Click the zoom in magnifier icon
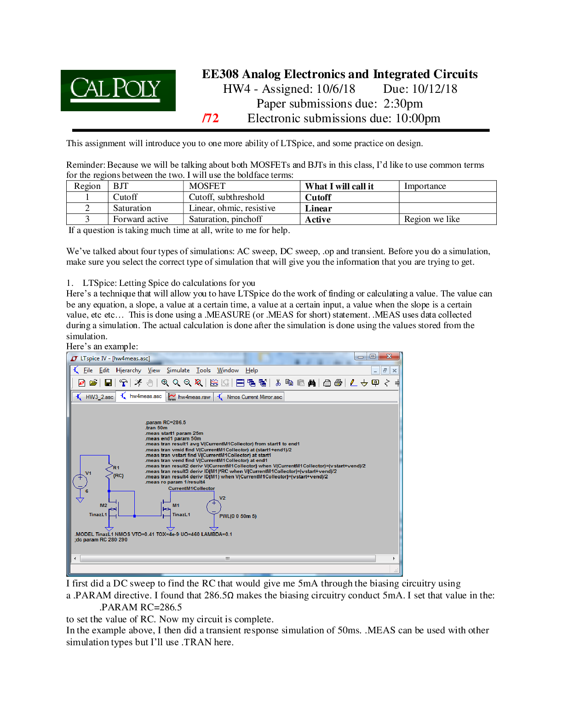The width and height of the screenshot is (563, 728). click(165, 383)
